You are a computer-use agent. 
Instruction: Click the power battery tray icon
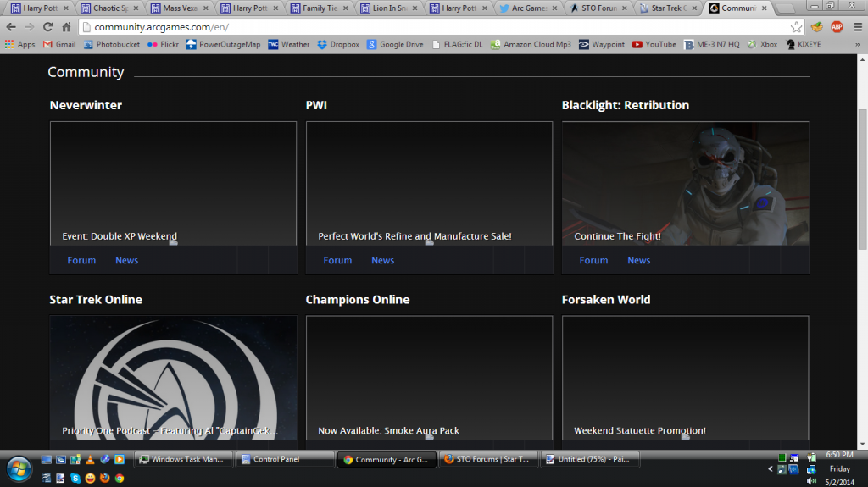click(811, 457)
